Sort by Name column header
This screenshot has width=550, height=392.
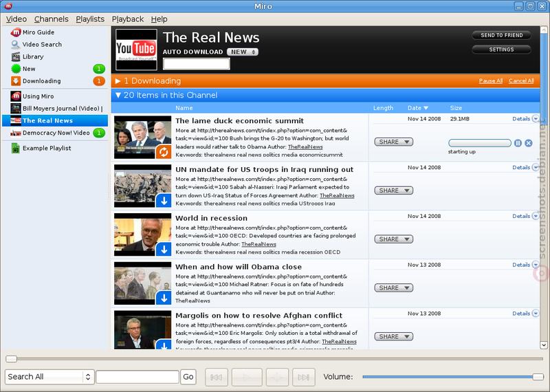[184, 108]
